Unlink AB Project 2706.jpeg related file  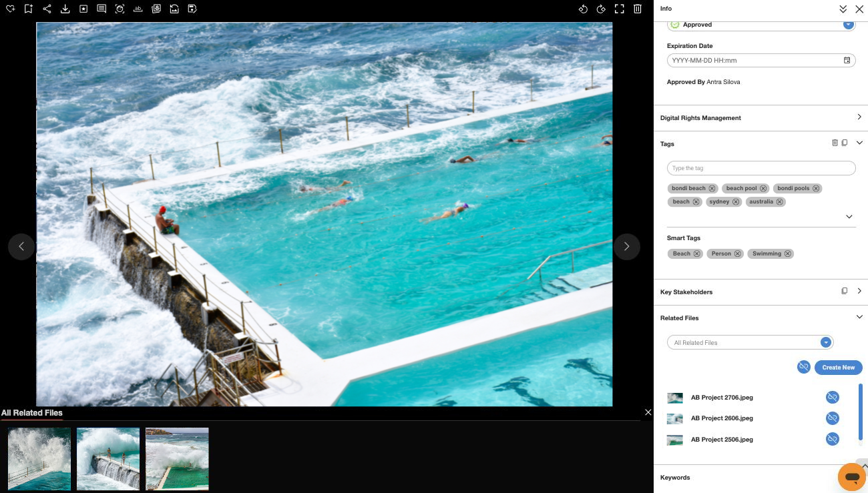tap(832, 397)
